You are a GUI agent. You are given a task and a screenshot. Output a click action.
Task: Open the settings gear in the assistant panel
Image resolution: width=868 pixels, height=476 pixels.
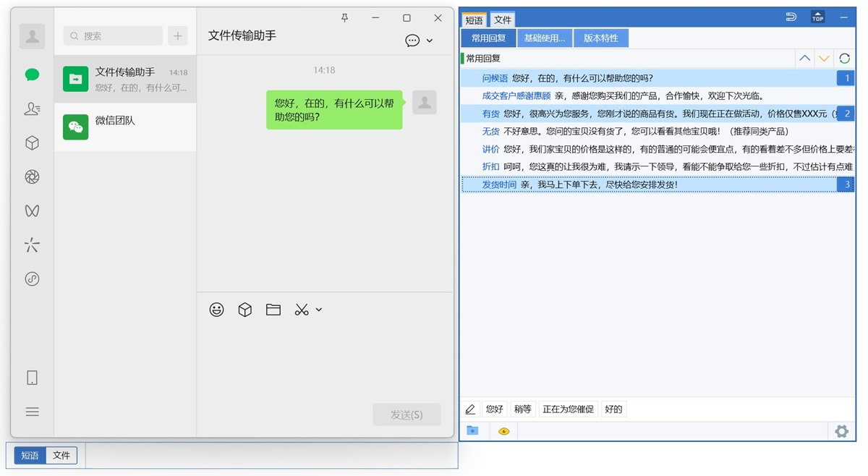(x=841, y=431)
